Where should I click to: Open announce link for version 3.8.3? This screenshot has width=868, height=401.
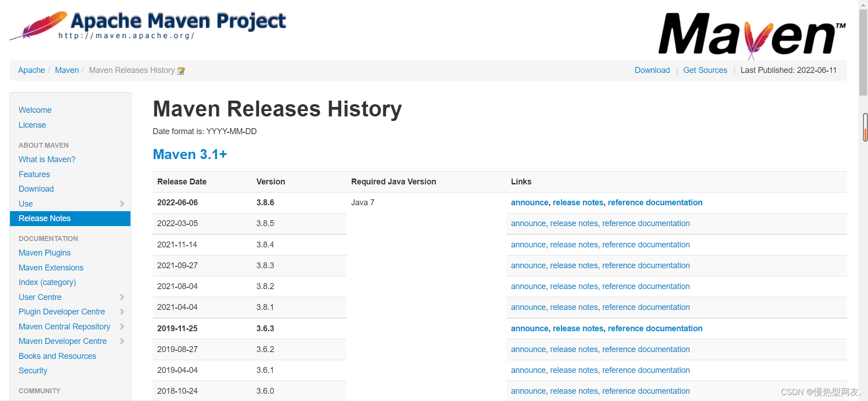pyautogui.click(x=528, y=266)
